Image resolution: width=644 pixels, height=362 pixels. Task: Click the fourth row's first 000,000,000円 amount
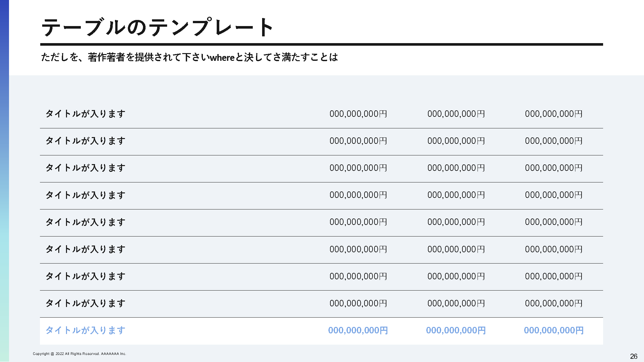[x=358, y=195]
